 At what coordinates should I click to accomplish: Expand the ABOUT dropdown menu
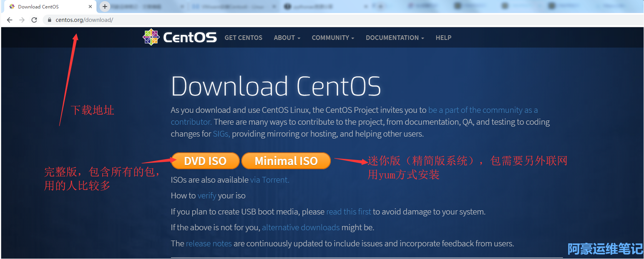tap(287, 38)
